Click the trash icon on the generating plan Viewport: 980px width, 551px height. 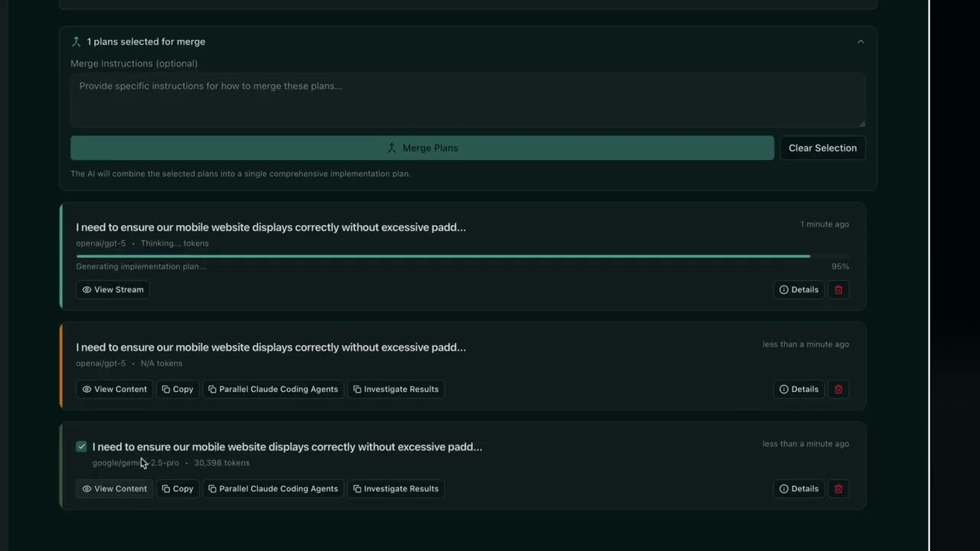pyautogui.click(x=838, y=289)
